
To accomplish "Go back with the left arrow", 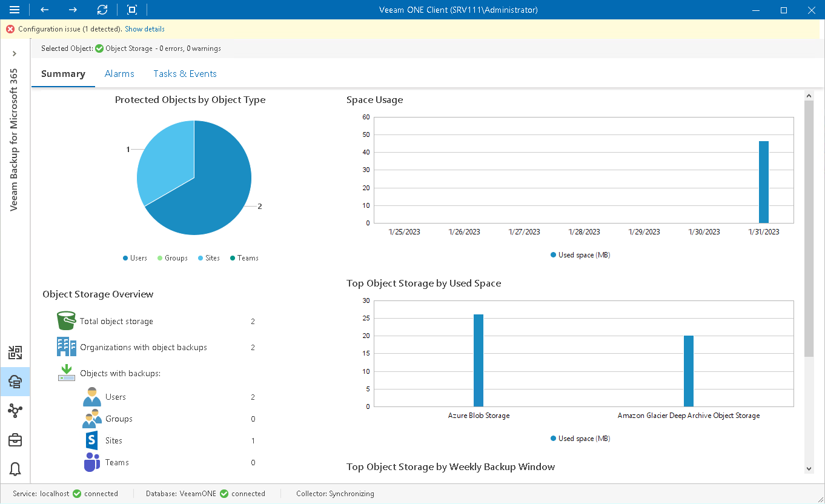I will [x=44, y=10].
